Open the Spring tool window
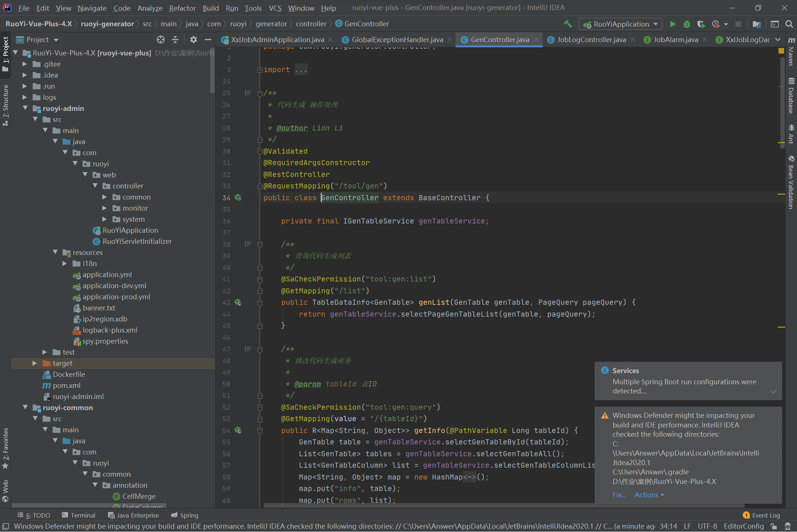The width and height of the screenshot is (797, 532). click(185, 515)
